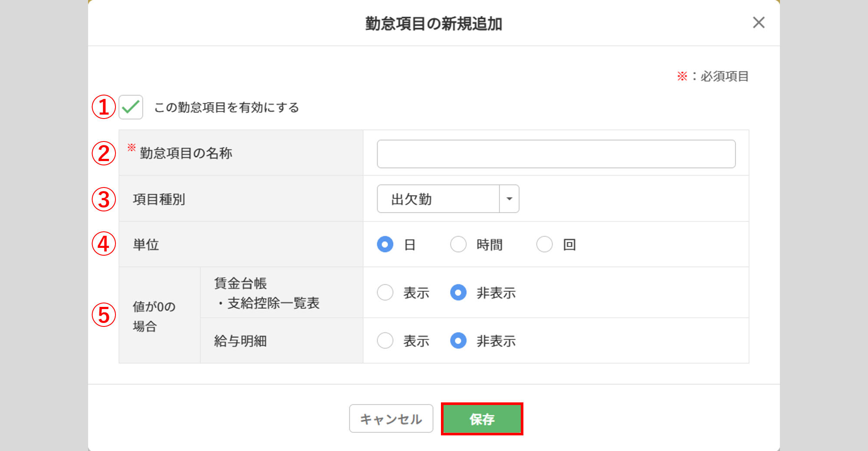Click the circled number 5 marker
Screen dimensions: 868x451
tap(104, 315)
